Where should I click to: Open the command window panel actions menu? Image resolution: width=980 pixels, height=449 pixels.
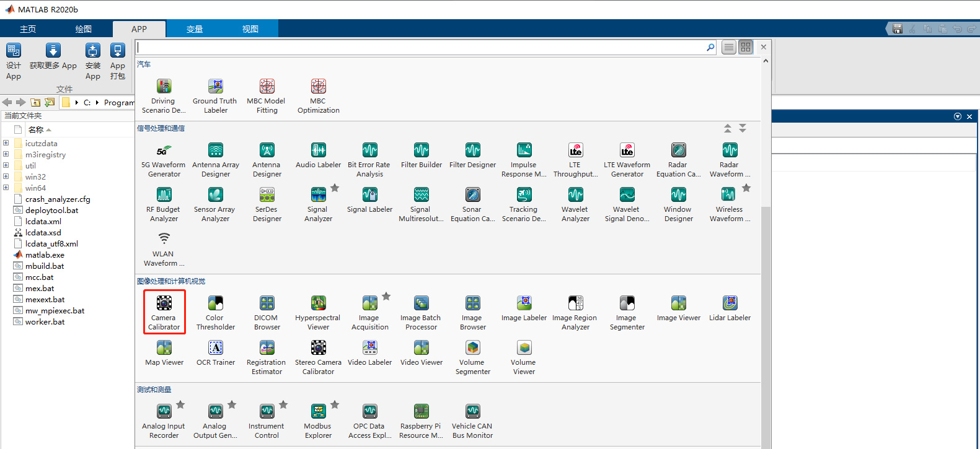tap(958, 116)
